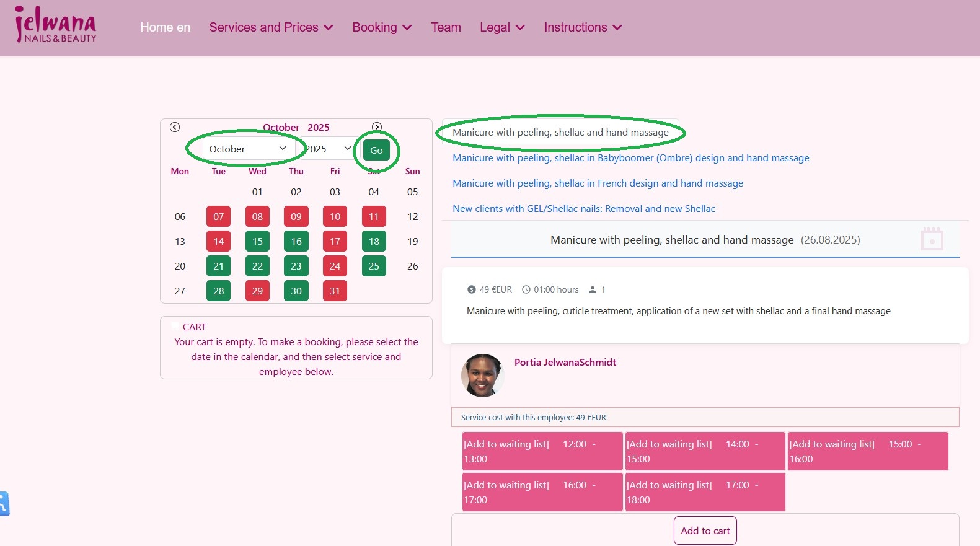Expand the Instructions menu
Viewport: 980px width, 546px height.
pyautogui.click(x=583, y=27)
